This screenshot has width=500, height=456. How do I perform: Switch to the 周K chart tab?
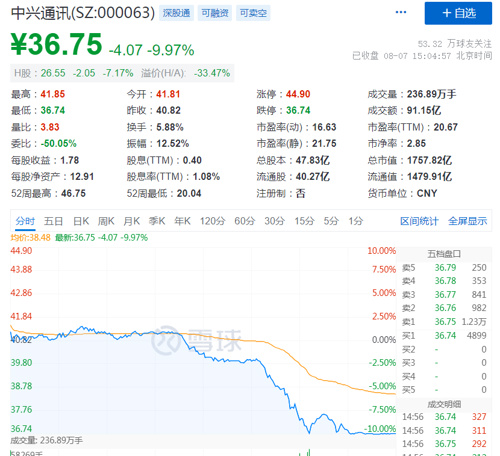click(106, 221)
